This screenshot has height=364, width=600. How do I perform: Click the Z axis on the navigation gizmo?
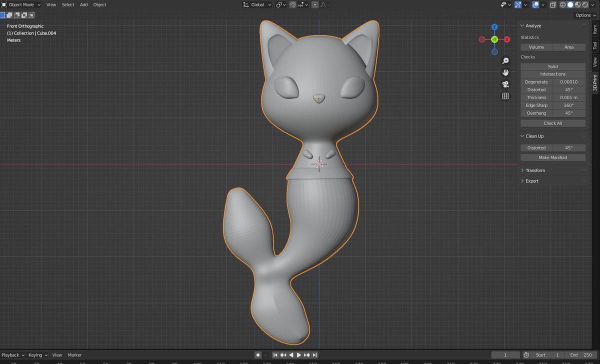click(x=495, y=27)
